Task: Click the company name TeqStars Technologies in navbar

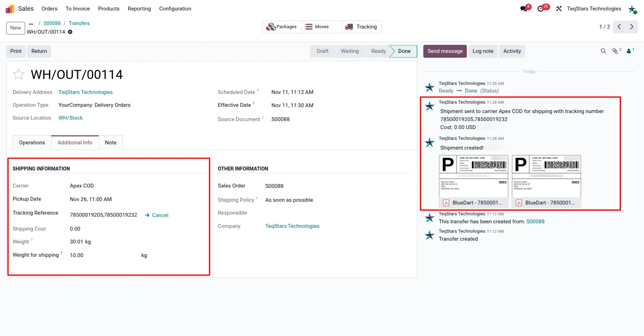Action: pyautogui.click(x=594, y=8)
